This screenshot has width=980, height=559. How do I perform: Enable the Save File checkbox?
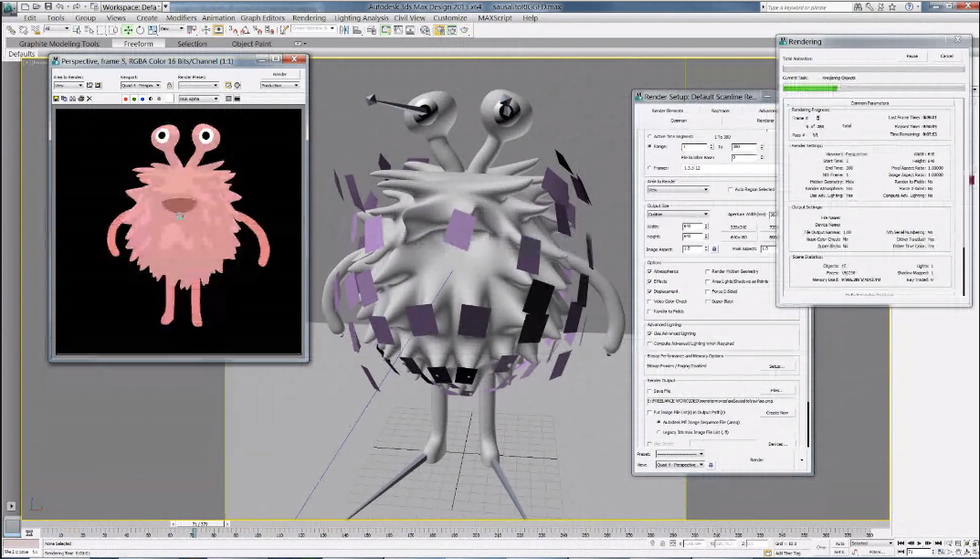[649, 390]
